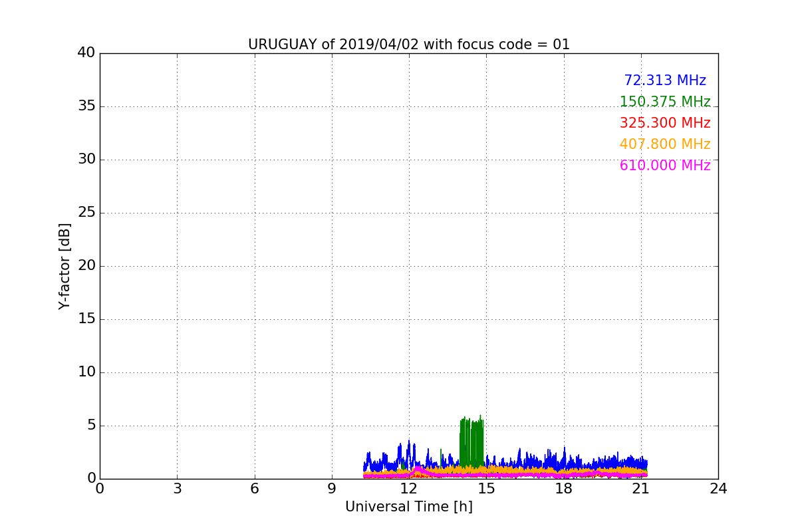
Task: Click the x-axis tick label 9
Action: [332, 489]
